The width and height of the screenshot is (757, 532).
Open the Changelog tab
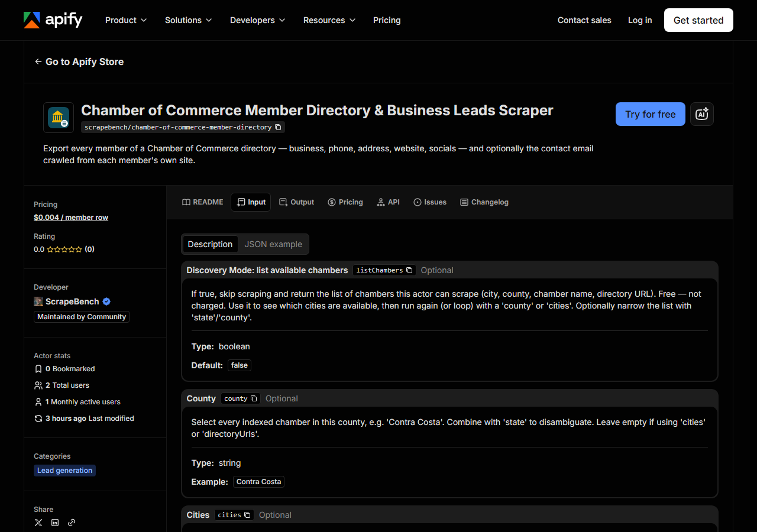[484, 202]
